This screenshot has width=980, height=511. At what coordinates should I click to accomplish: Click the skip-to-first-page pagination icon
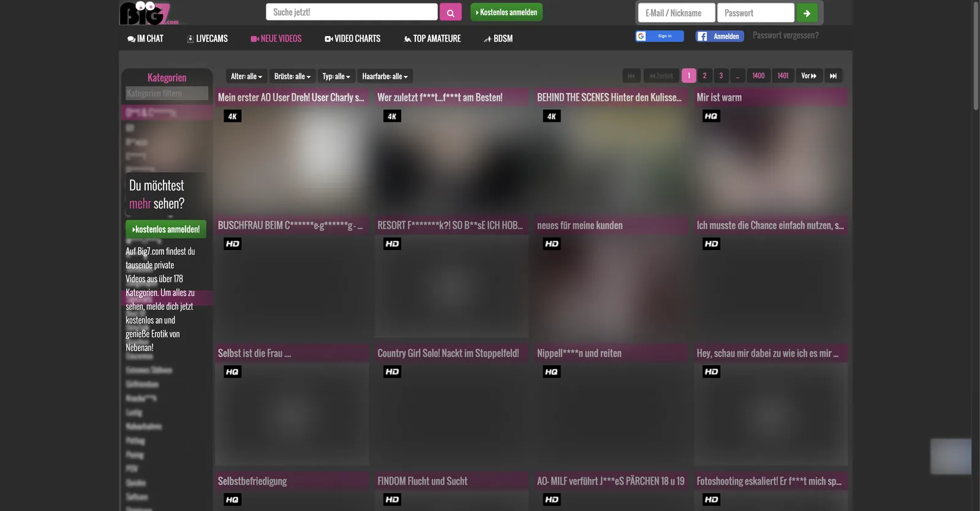click(631, 76)
